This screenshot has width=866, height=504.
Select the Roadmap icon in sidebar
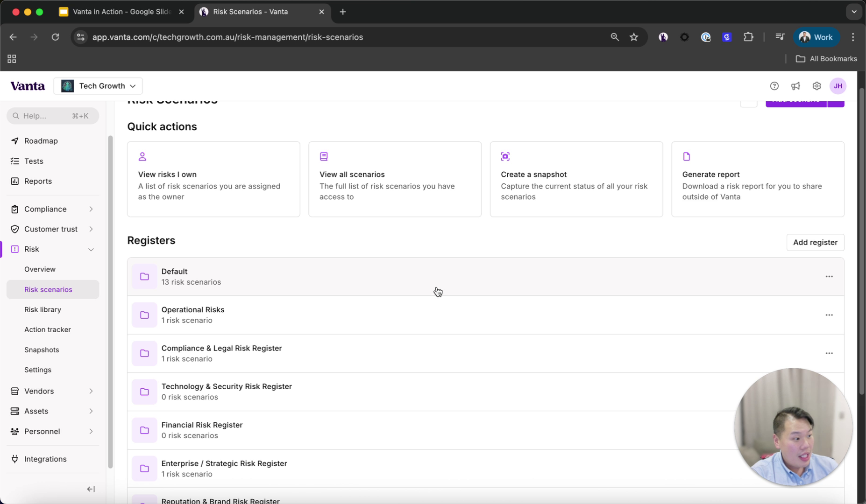click(14, 140)
